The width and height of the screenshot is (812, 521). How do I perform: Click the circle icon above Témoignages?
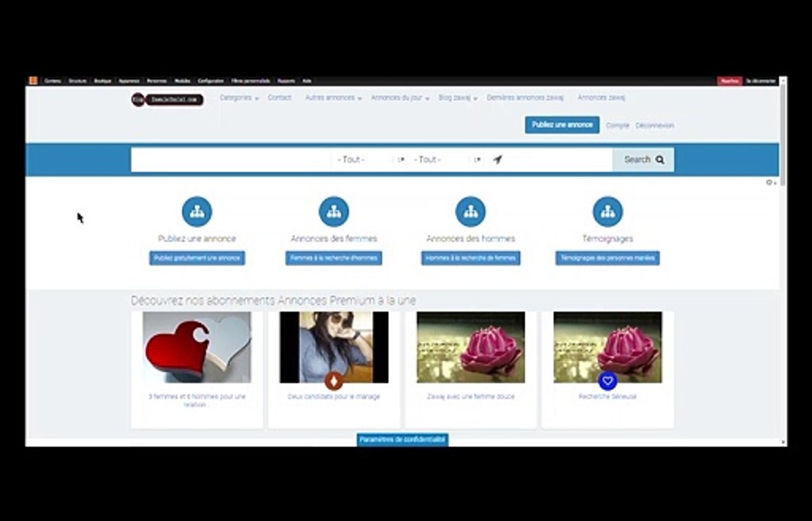[607, 211]
